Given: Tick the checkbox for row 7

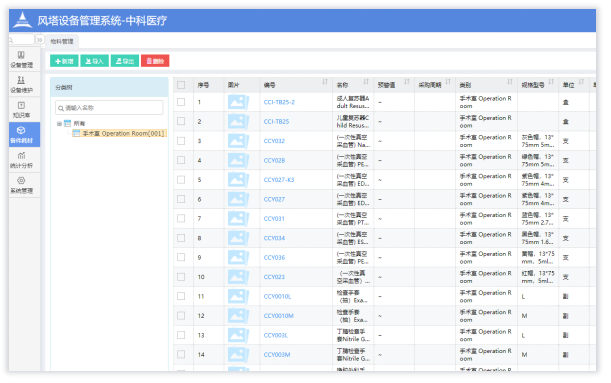Looking at the screenshot, I should [181, 219].
